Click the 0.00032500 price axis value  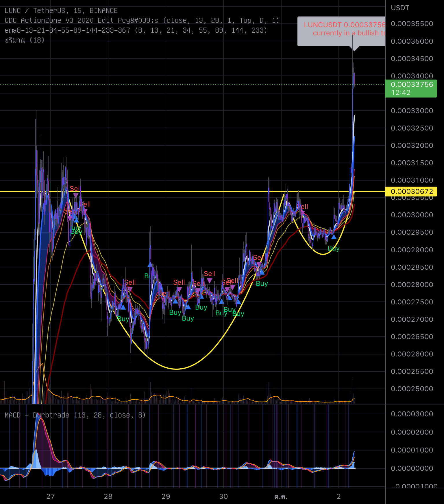412,128
